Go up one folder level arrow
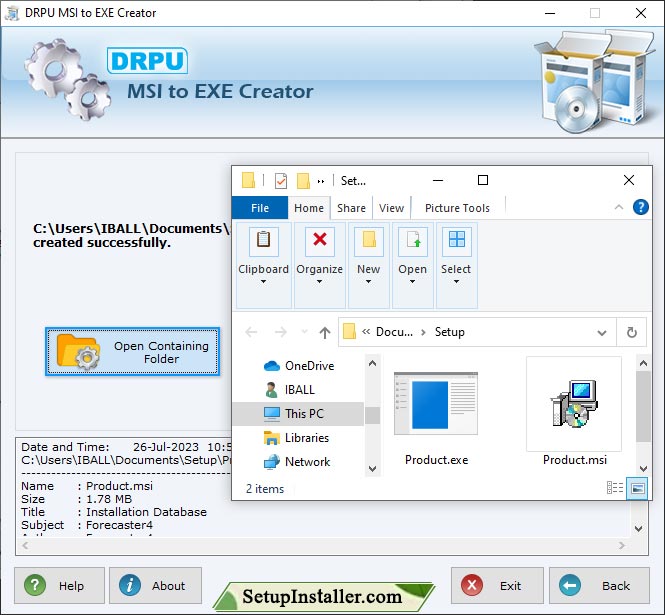The height and width of the screenshot is (615, 665). [325, 332]
